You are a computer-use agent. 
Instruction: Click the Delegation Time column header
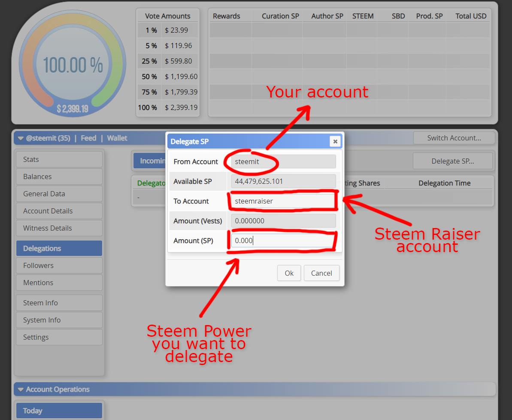pos(445,183)
